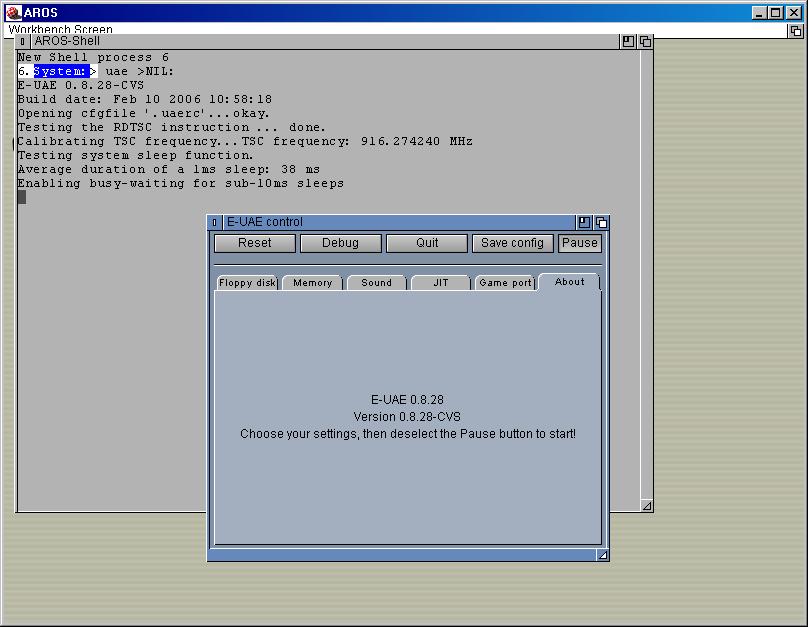This screenshot has height=627, width=808.
Task: Switch to the Floppy disk tab
Action: pos(247,283)
